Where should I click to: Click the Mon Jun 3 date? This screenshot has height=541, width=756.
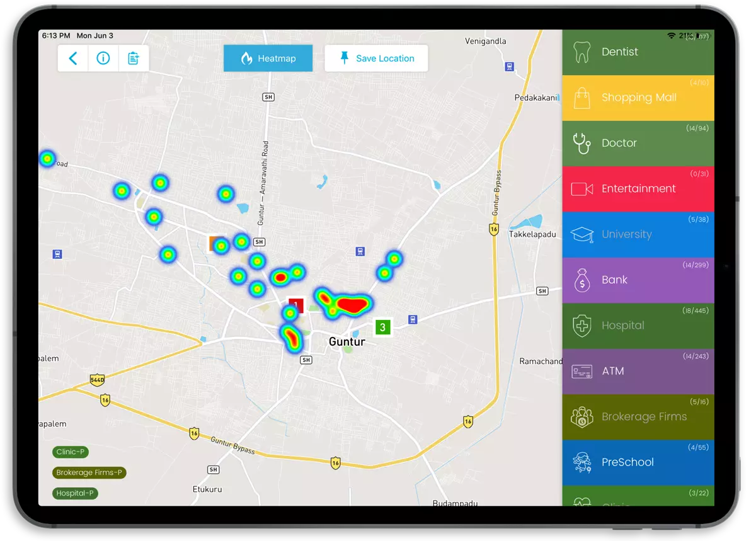pos(94,36)
